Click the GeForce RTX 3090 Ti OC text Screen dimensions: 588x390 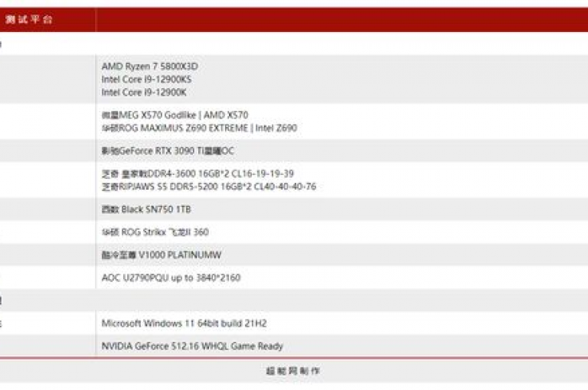coord(168,151)
